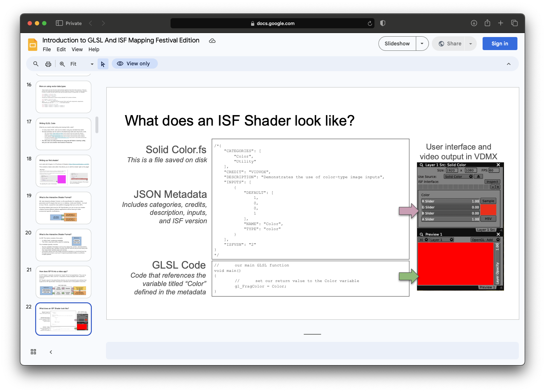This screenshot has width=545, height=392.
Task: Select slide 22 thumbnail
Action: point(63,319)
